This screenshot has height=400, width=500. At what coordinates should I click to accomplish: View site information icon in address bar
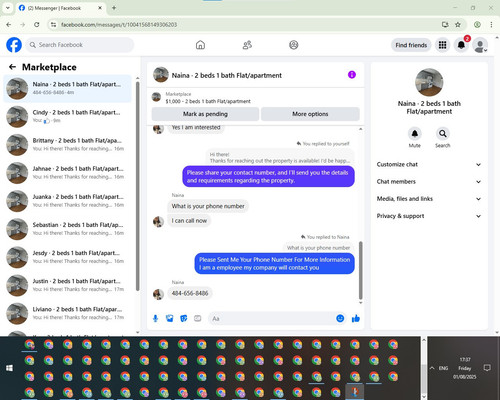(53, 24)
